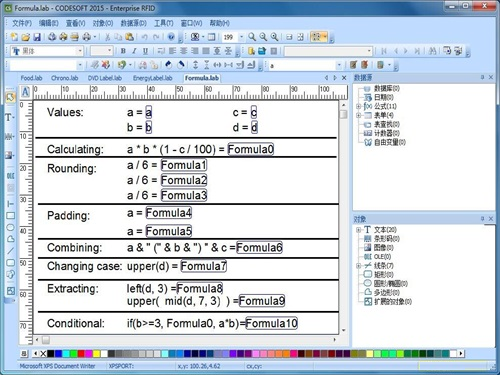Select the Text tool (T) in left toolbox

[x=9, y=117]
